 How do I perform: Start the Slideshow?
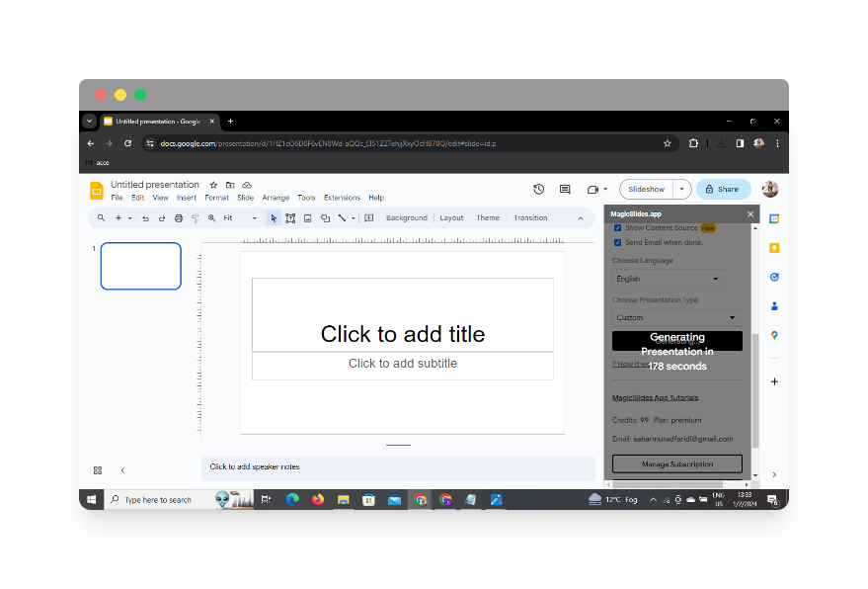(x=646, y=190)
